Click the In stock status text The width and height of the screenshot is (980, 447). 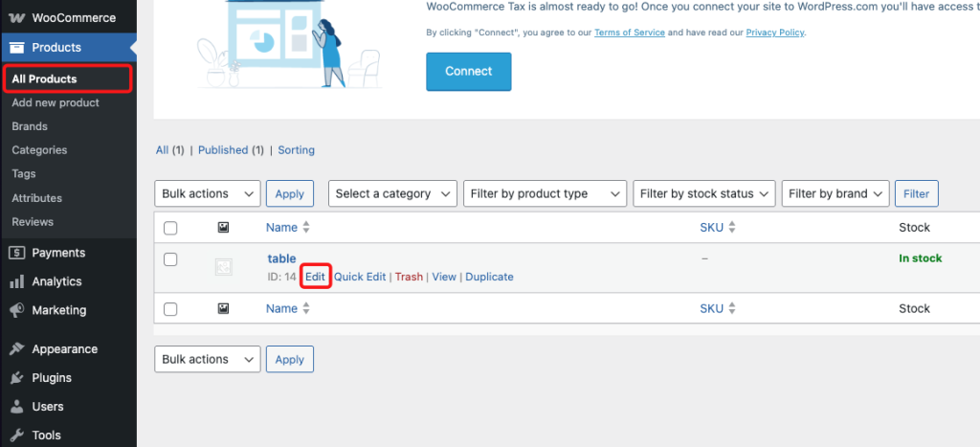click(920, 258)
